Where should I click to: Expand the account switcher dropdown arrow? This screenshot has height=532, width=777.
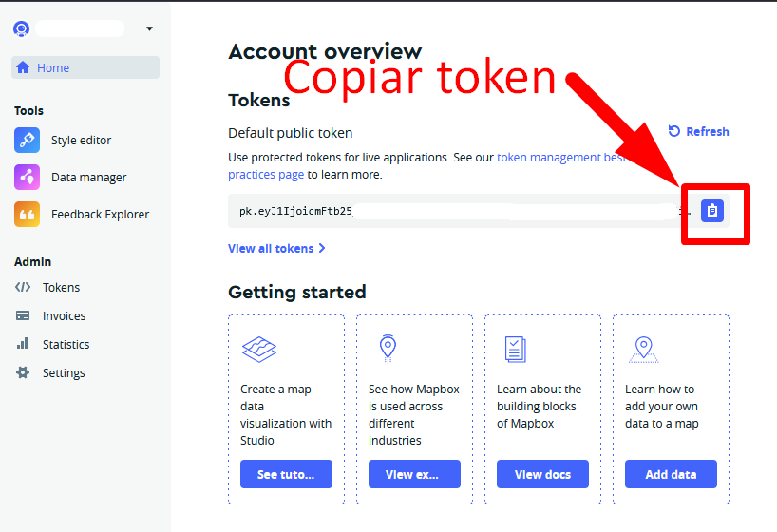tap(149, 28)
